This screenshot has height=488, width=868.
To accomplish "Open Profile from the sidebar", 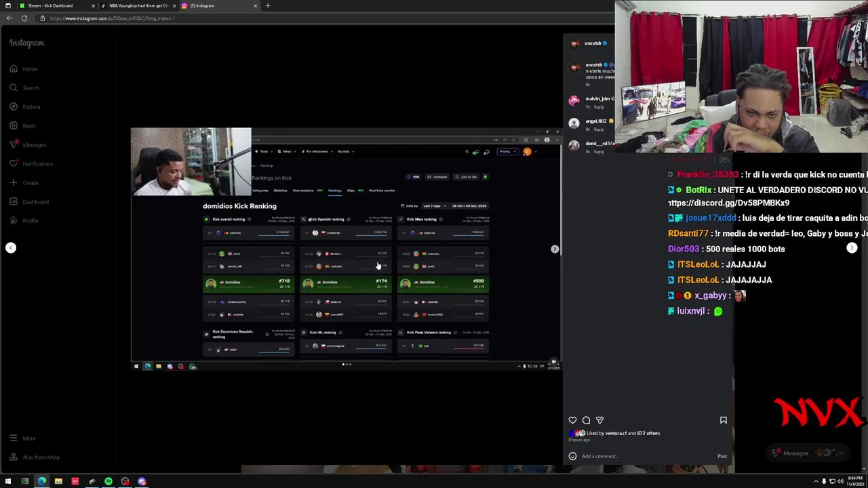I will 24,220.
